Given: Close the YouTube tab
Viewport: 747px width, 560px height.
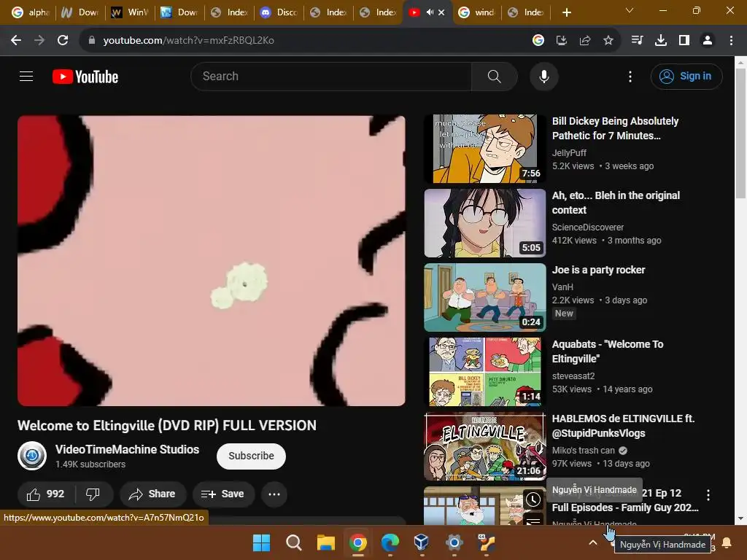Looking at the screenshot, I should tap(441, 12).
